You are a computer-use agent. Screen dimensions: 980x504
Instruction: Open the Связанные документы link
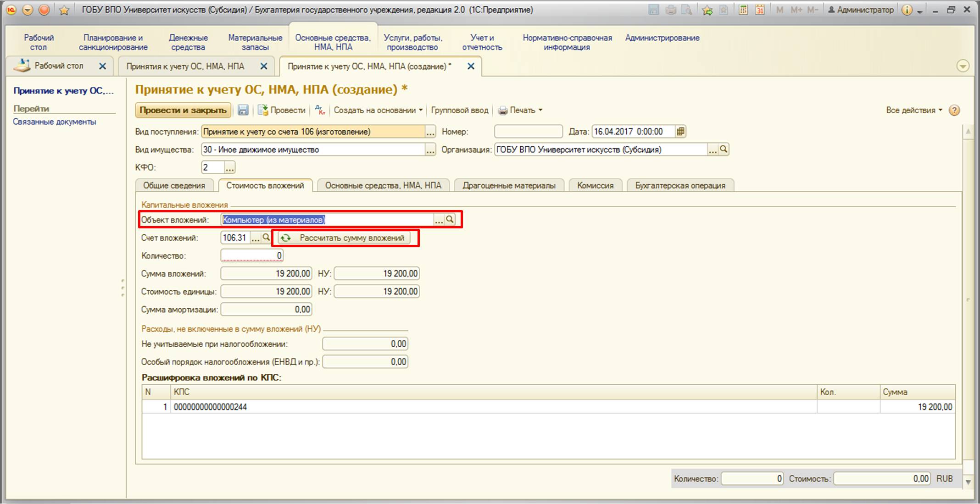(55, 122)
